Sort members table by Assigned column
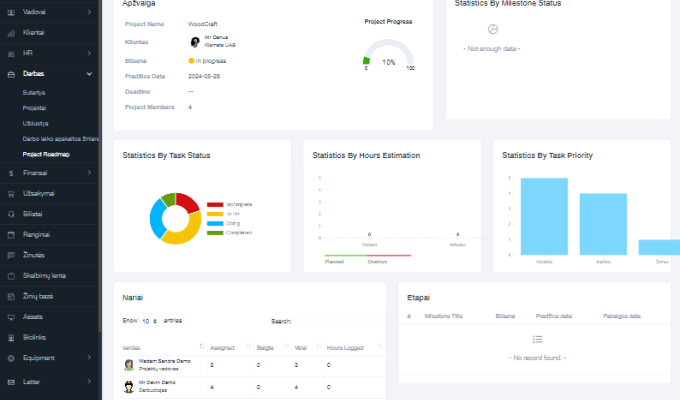The image size is (680, 400). [x=222, y=347]
